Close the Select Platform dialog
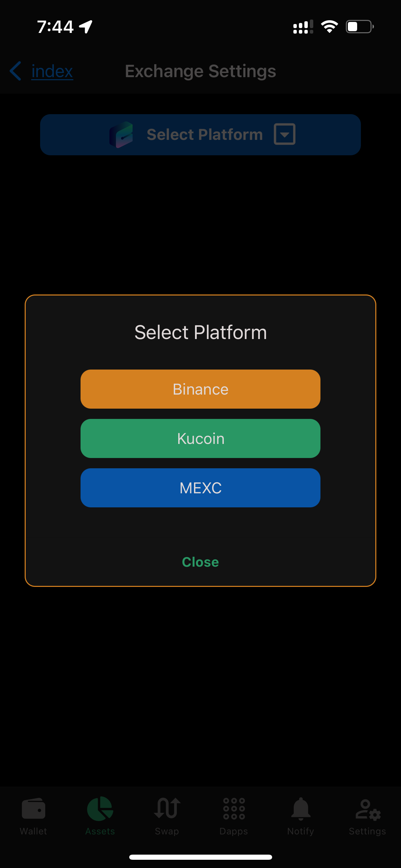401x868 pixels. coord(200,562)
